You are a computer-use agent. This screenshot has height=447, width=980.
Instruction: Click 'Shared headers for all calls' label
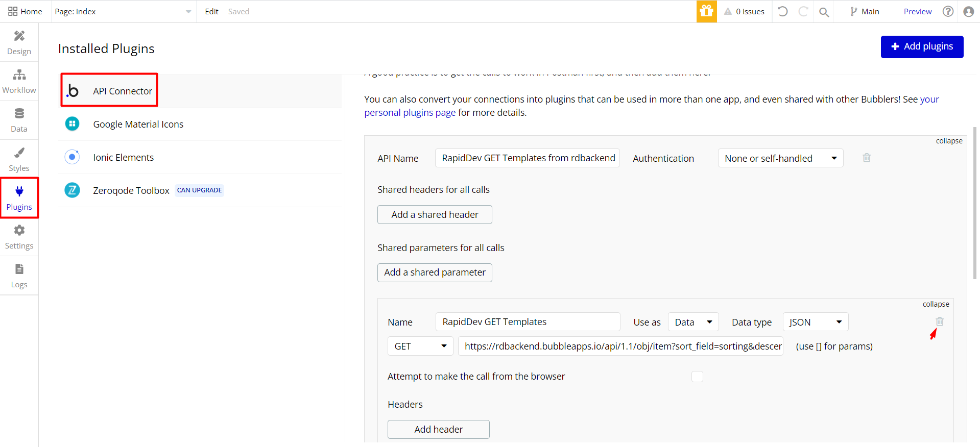click(x=434, y=189)
